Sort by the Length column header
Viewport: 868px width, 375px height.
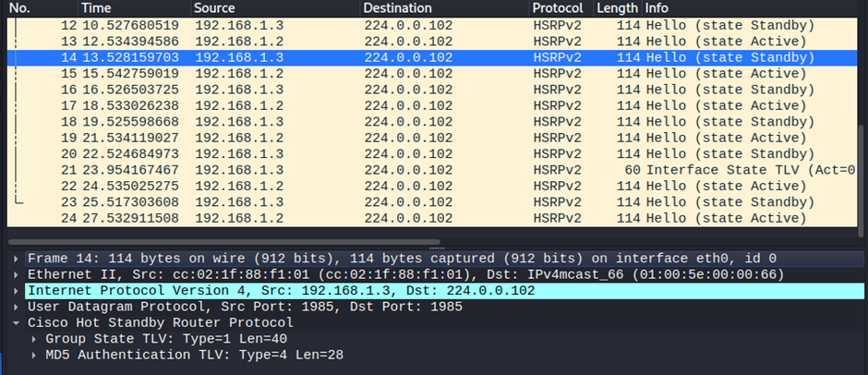[x=618, y=7]
